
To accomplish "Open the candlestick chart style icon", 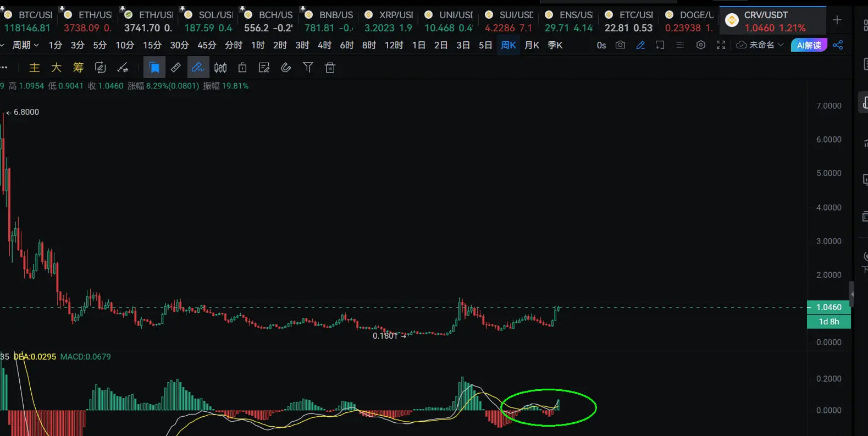I will pyautogui.click(x=220, y=68).
